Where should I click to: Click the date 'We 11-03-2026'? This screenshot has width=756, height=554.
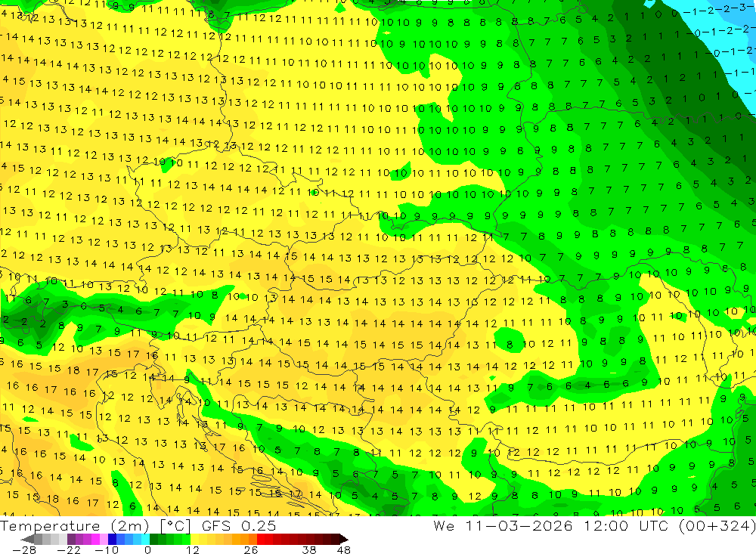[503, 525]
